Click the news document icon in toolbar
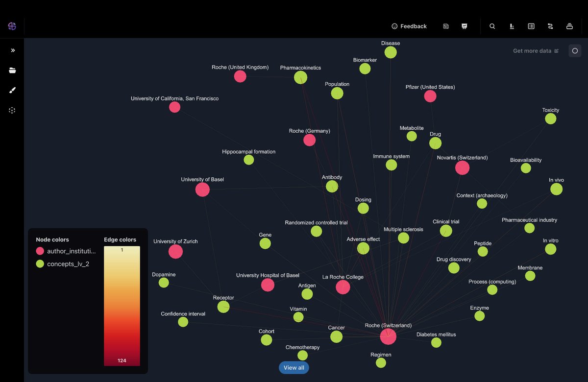Image resolution: width=588 pixels, height=382 pixels. point(446,26)
